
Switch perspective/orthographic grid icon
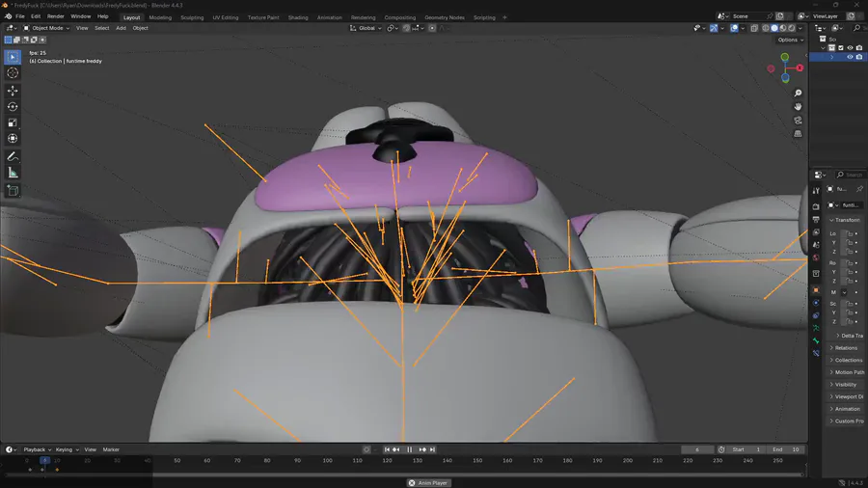(798, 133)
